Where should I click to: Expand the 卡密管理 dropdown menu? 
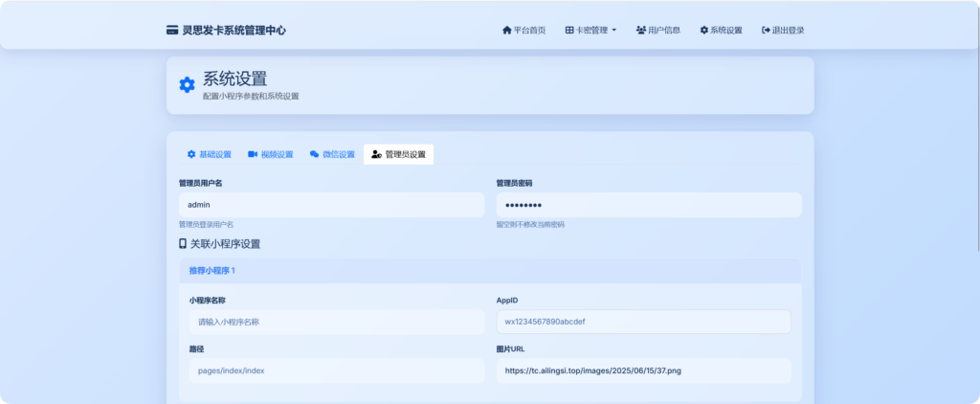[591, 30]
